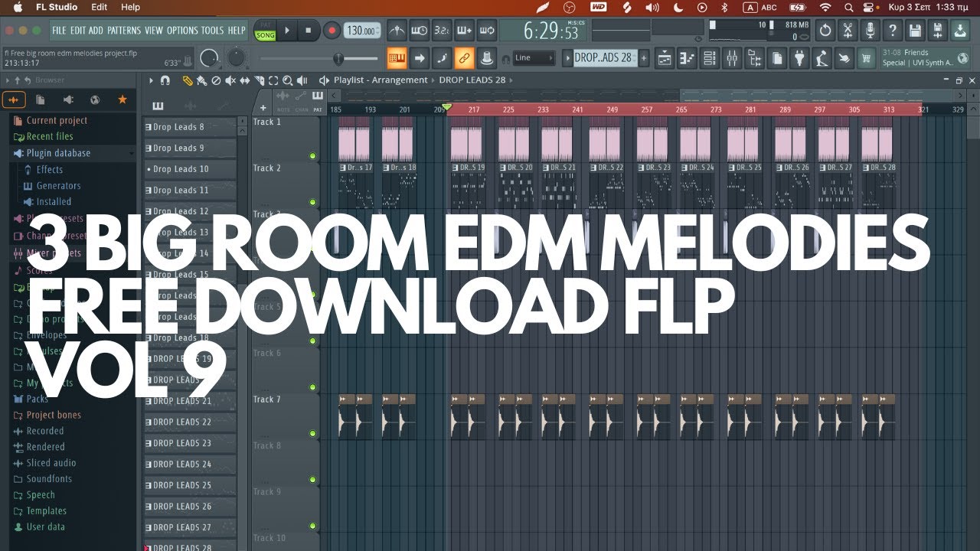Click the shopping cart content library icon
Screen dimensions: 980x551
pos(866,57)
